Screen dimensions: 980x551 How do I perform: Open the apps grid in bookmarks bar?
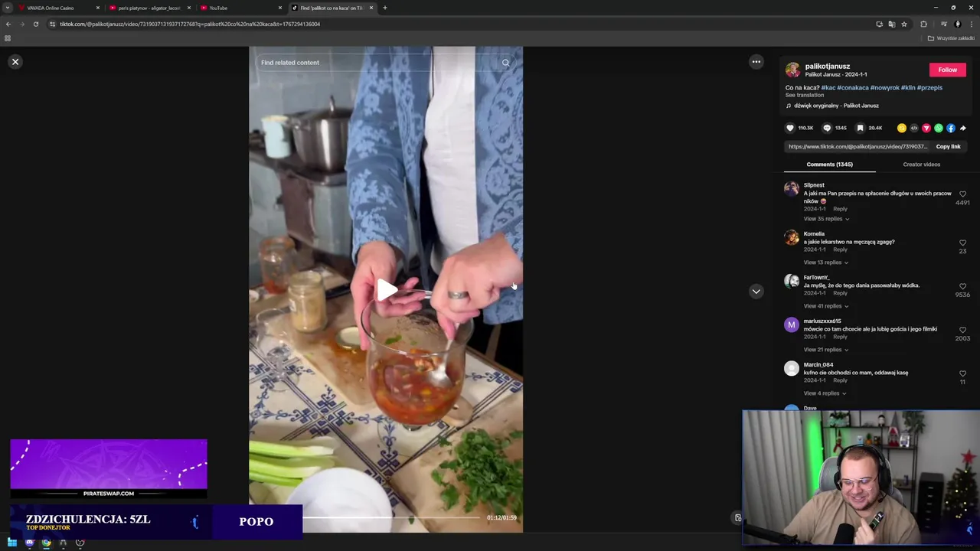tap(8, 38)
